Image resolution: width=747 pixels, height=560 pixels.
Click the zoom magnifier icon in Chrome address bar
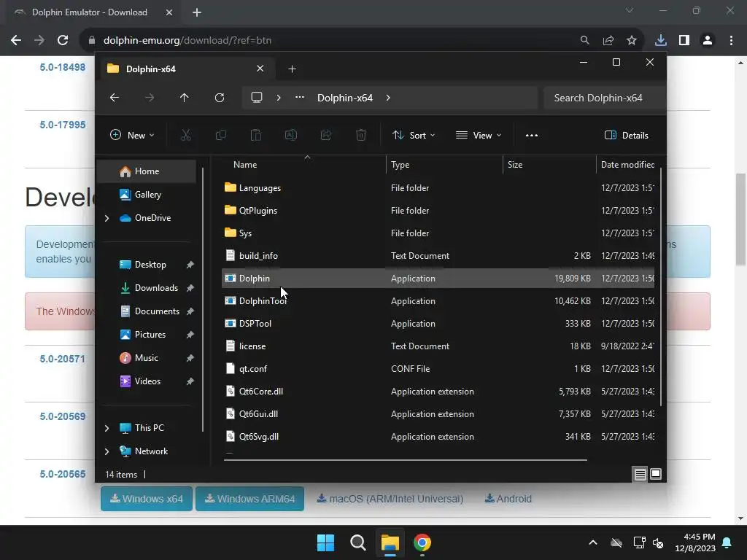(x=584, y=41)
